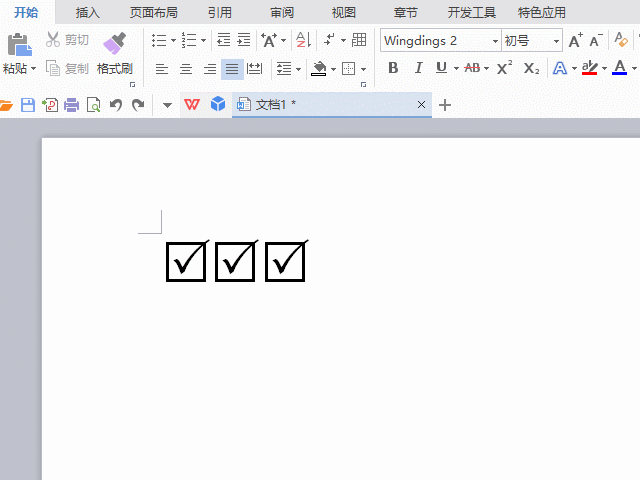Align text left
Viewport: 640px width, 480px height.
tap(162, 69)
